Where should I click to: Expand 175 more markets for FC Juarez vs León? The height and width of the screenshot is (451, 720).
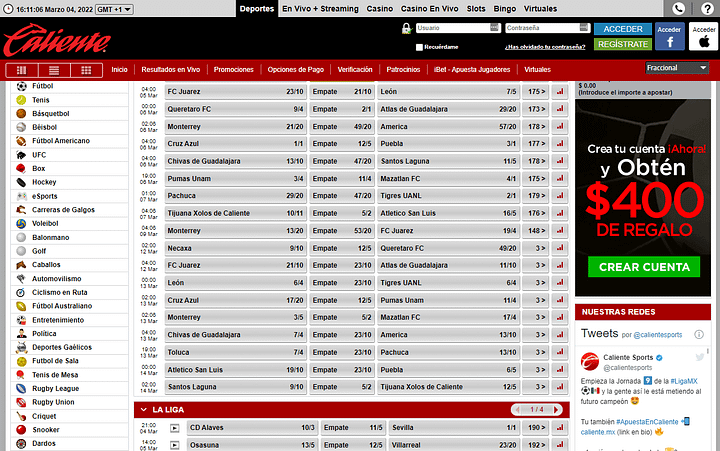click(x=536, y=92)
